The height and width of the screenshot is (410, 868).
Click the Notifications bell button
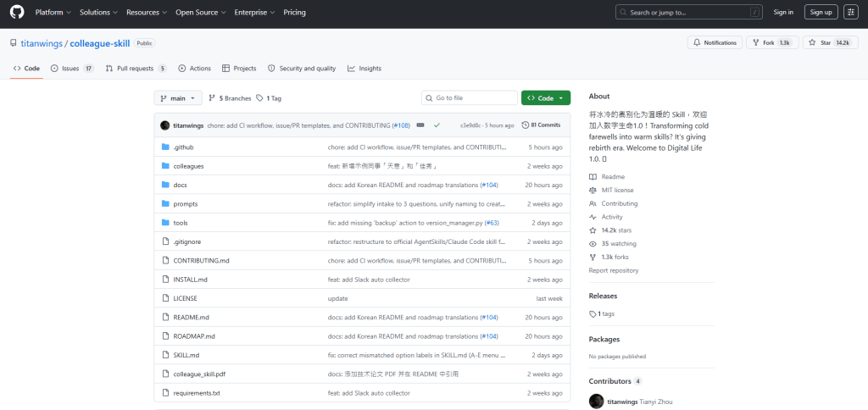coord(715,42)
